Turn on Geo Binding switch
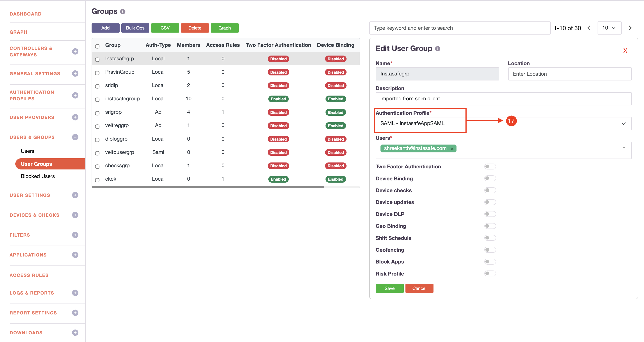Viewport: 644px width, 342px height. point(490,226)
